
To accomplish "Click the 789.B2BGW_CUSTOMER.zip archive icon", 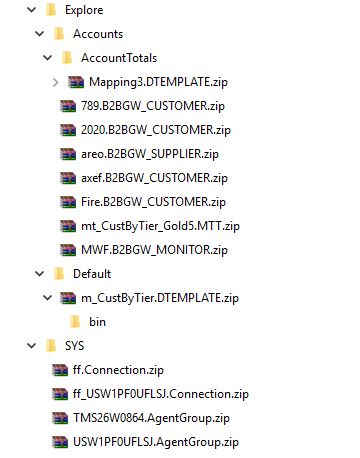I will 68,106.
